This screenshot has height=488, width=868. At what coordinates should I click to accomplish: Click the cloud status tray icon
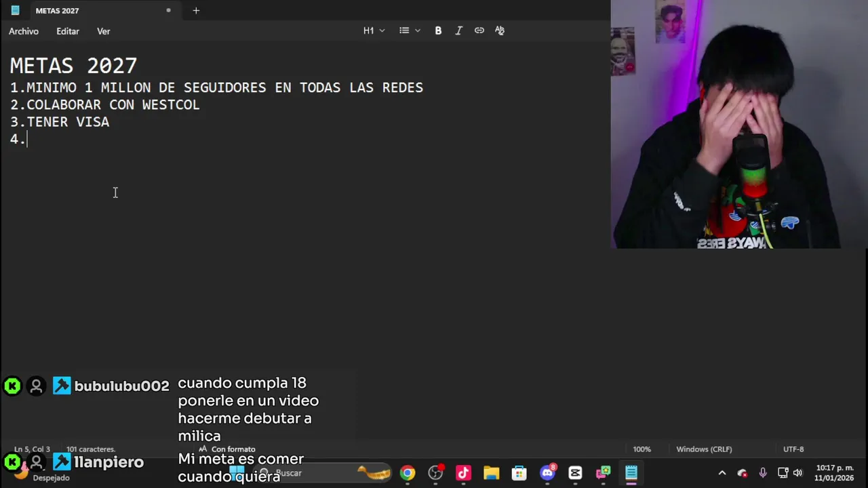pyautogui.click(x=743, y=473)
